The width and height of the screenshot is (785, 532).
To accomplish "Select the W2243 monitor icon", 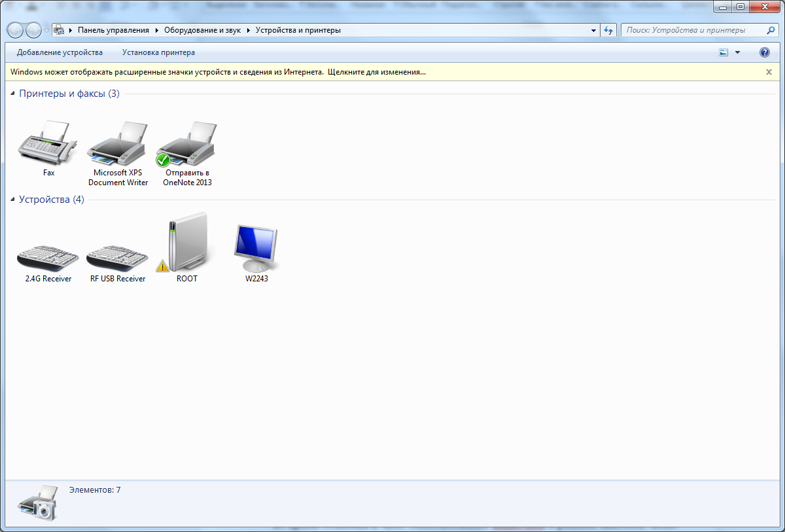I will tap(256, 249).
